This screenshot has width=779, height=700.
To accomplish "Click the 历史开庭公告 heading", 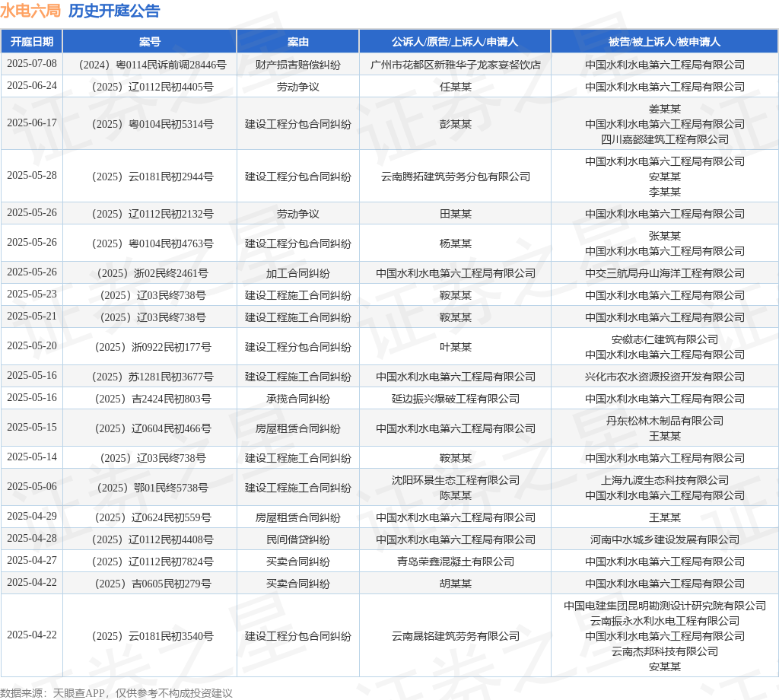I will click(114, 11).
